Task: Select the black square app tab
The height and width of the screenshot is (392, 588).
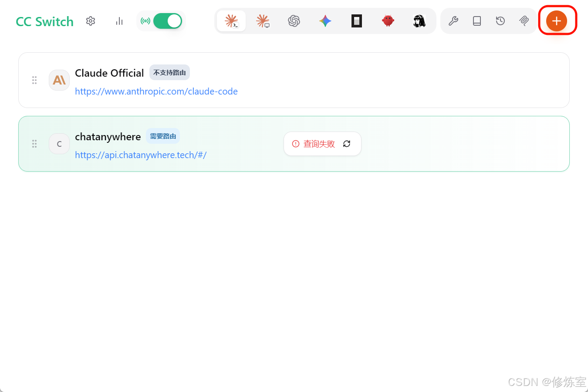Action: [357, 21]
